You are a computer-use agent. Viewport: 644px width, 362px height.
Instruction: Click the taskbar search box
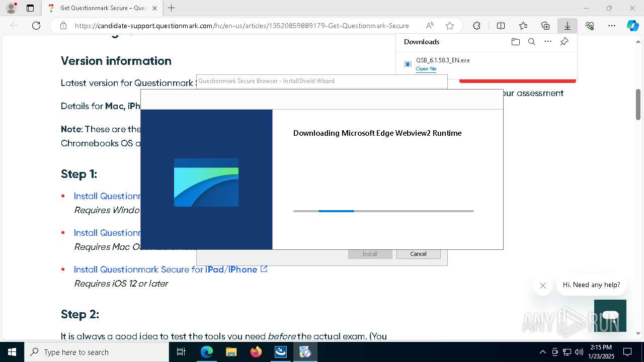tap(97, 352)
